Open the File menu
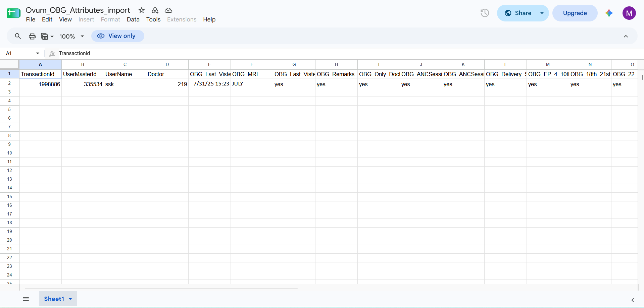Image resolution: width=644 pixels, height=308 pixels. [31, 19]
